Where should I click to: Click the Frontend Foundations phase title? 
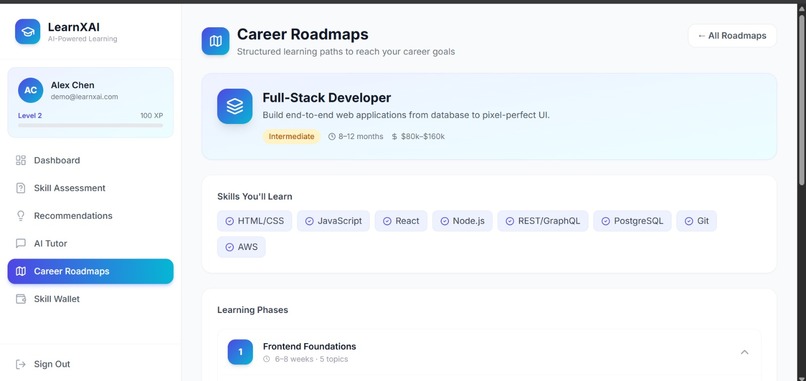(x=309, y=347)
